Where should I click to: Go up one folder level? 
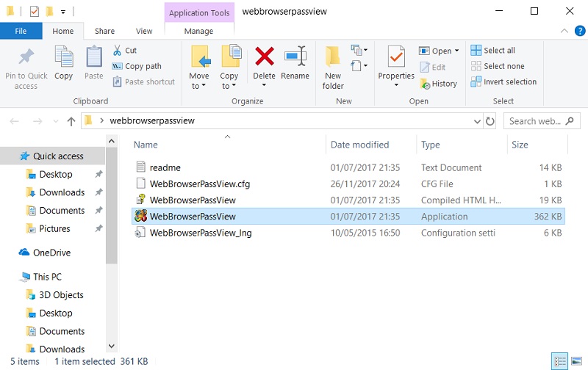[x=71, y=121]
